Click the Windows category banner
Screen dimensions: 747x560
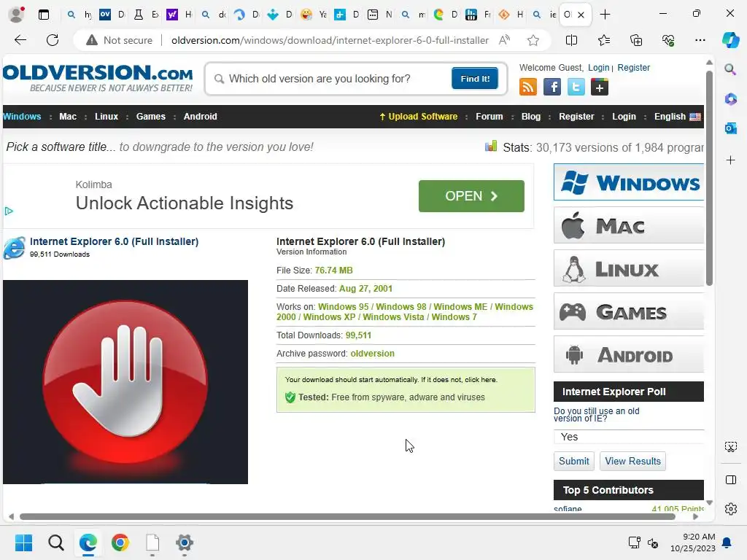click(628, 182)
